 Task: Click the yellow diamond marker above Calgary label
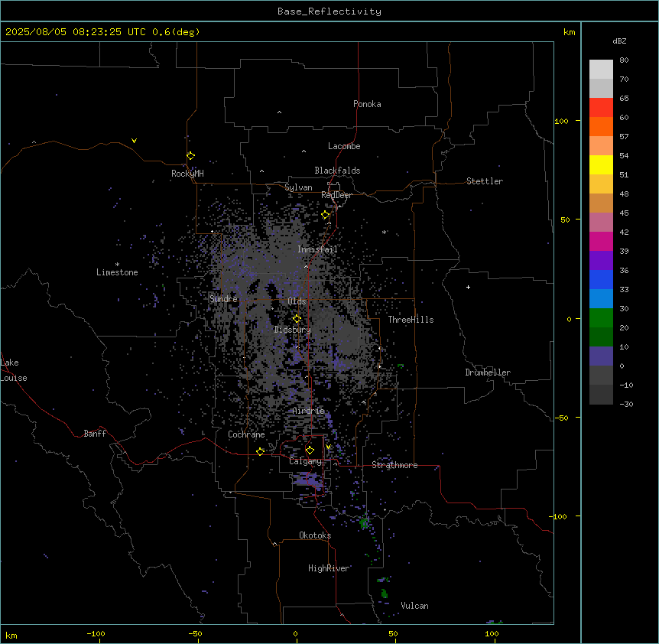pos(310,450)
